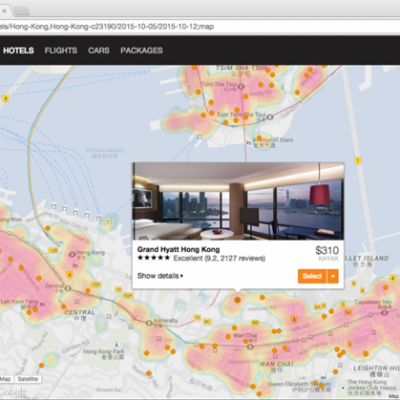Close the current browser tab
Viewport: 400px width, 400px height.
point(4,11)
